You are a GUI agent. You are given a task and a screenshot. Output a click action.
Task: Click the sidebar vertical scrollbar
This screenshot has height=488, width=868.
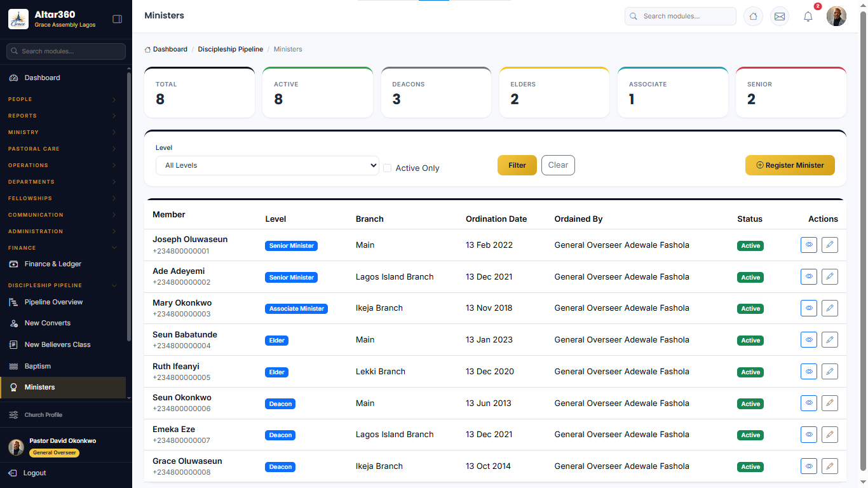(129, 207)
